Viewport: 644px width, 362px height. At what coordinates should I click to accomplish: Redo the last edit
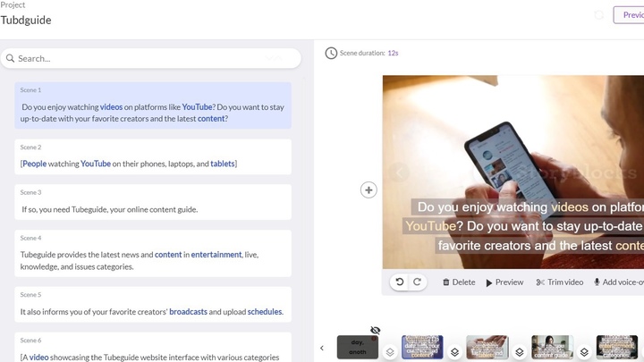417,282
